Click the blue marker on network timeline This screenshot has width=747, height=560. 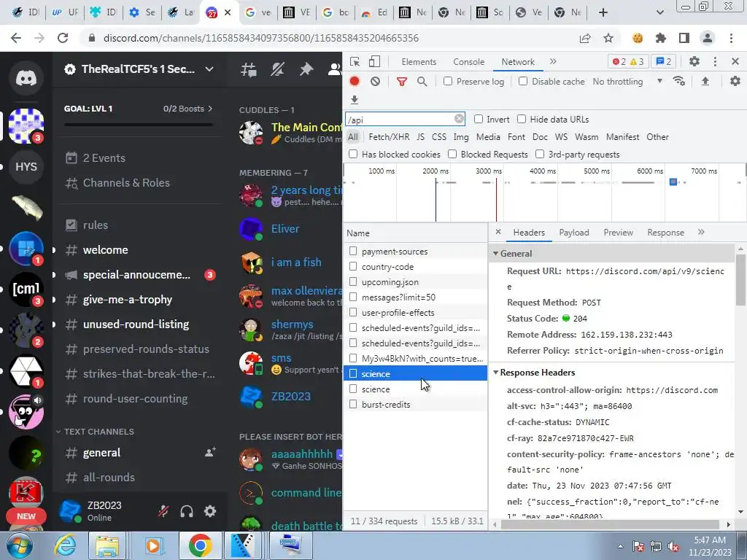pos(673,182)
